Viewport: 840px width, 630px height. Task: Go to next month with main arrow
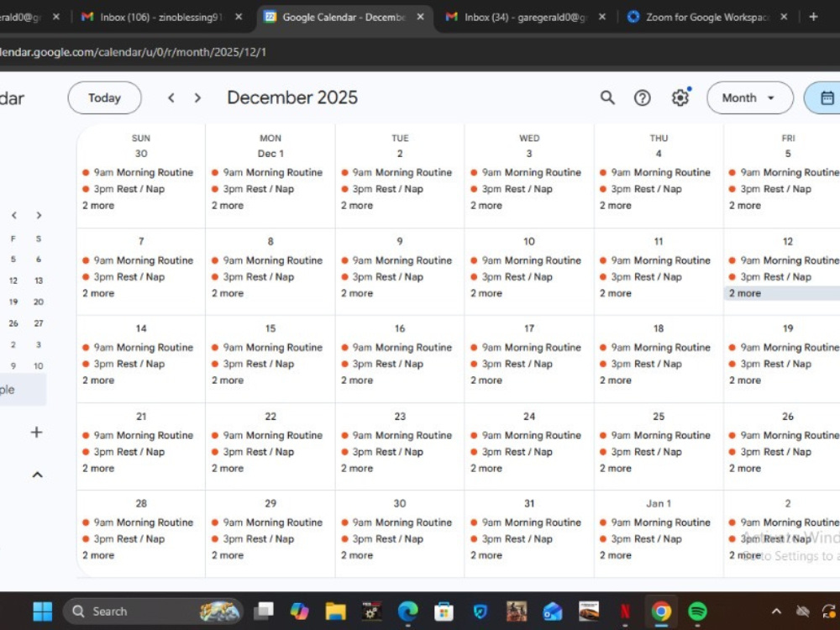(197, 97)
